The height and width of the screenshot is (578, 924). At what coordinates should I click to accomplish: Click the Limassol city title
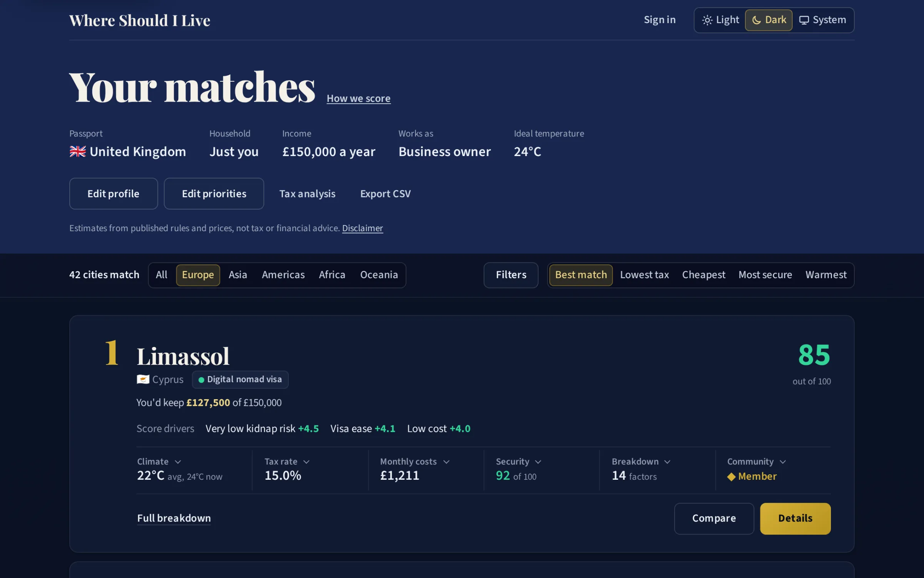(x=183, y=356)
